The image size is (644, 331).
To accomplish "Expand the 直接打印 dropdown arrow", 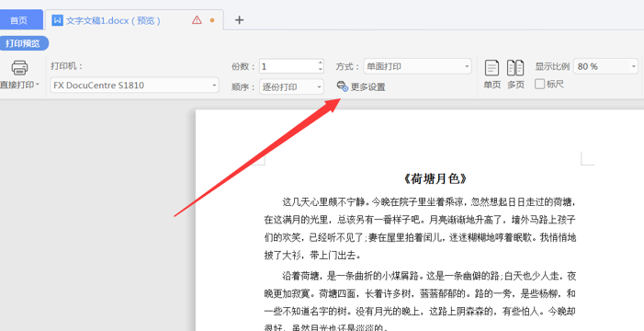I will click(x=38, y=85).
